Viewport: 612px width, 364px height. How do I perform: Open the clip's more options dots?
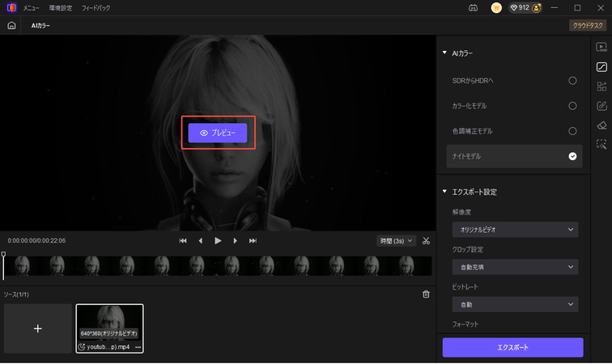pos(138,347)
